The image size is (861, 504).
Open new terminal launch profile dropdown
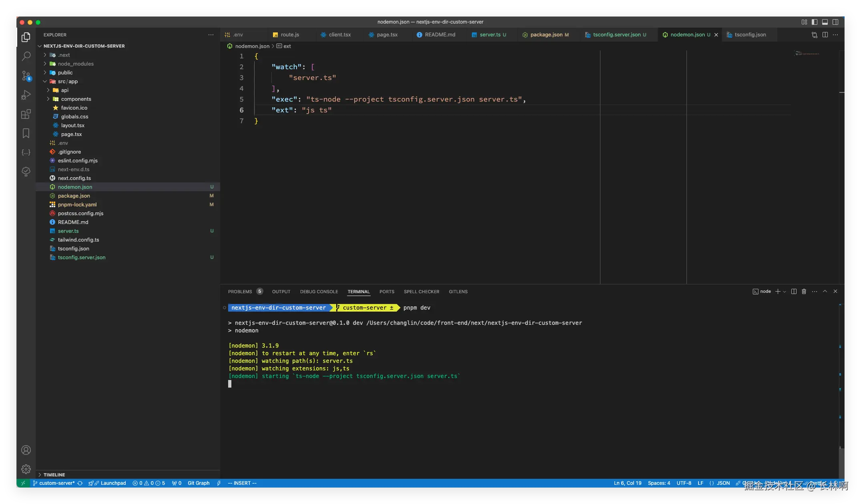[x=785, y=292]
